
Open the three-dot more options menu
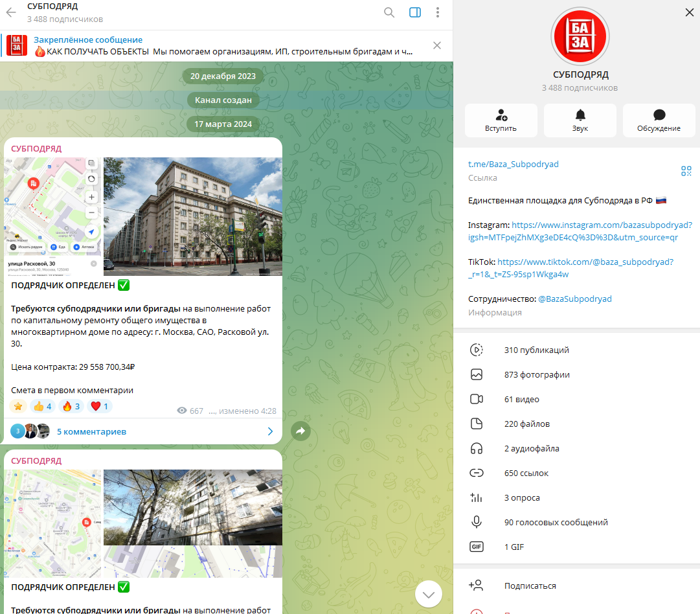click(x=438, y=12)
